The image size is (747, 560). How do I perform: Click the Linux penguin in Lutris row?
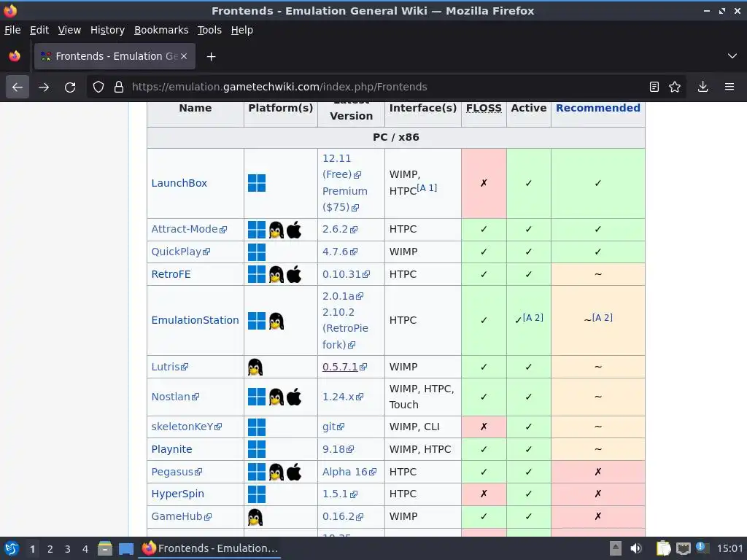click(x=255, y=367)
